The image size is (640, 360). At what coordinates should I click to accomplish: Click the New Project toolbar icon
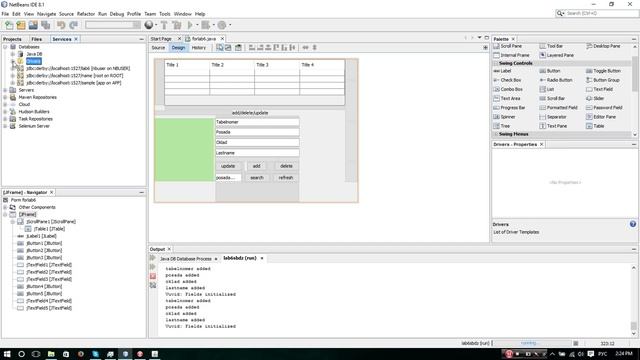21,25
